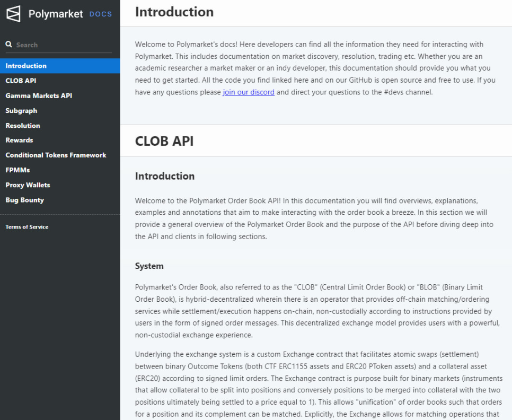Screen dimensions: 512x420
Task: Click the DOCS label in header
Action: 101,14
